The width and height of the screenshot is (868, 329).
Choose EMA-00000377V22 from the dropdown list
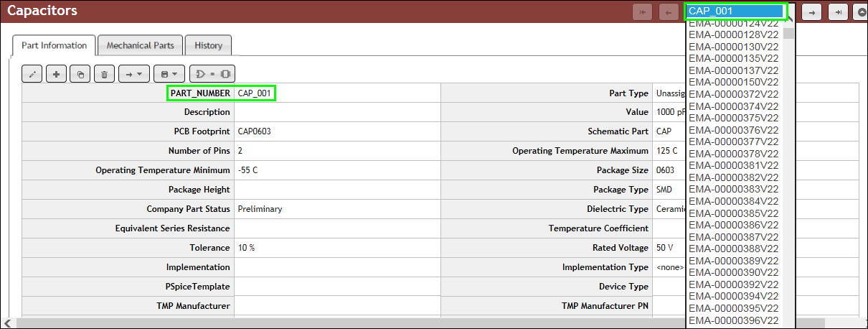tap(734, 142)
